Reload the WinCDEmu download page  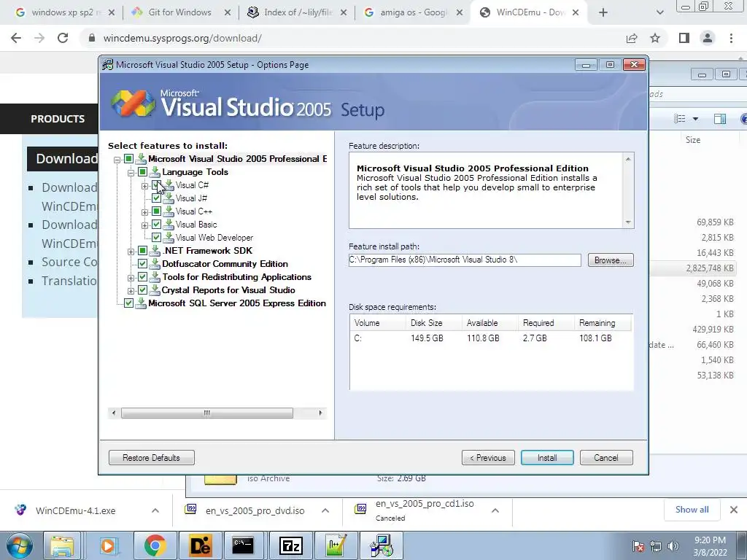63,38
